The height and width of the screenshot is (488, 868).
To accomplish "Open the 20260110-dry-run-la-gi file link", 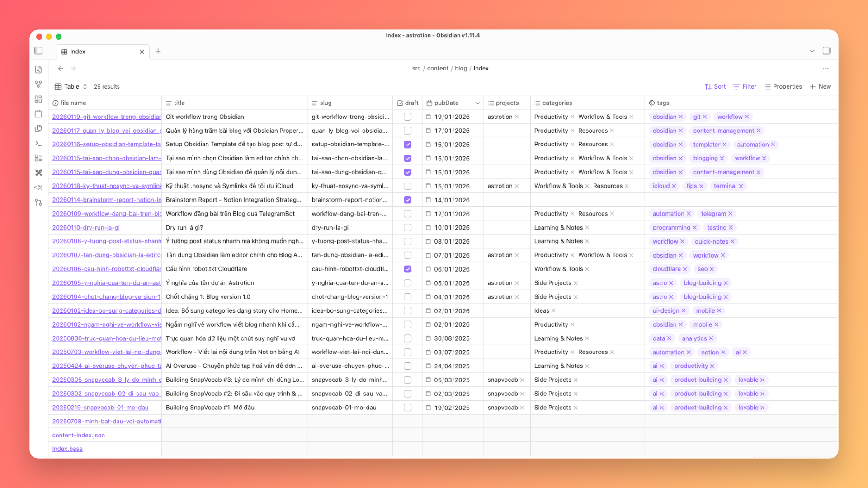I will coord(86,228).
